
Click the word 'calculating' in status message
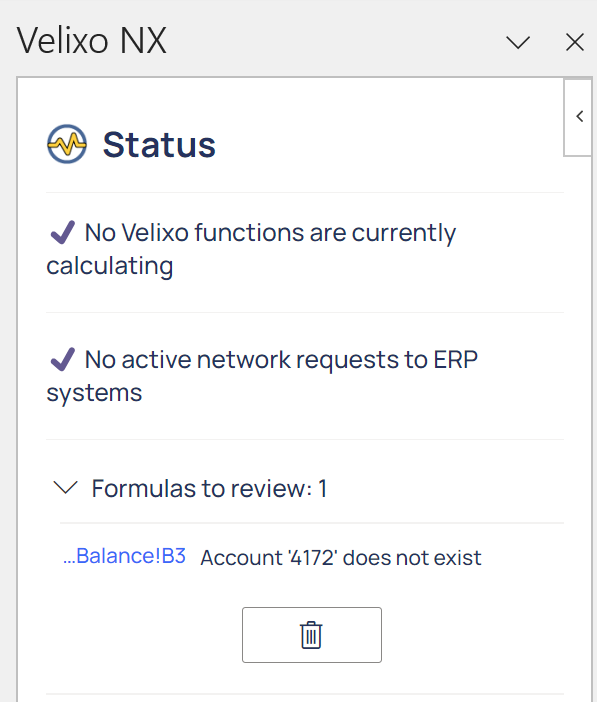pyautogui.click(x=110, y=266)
